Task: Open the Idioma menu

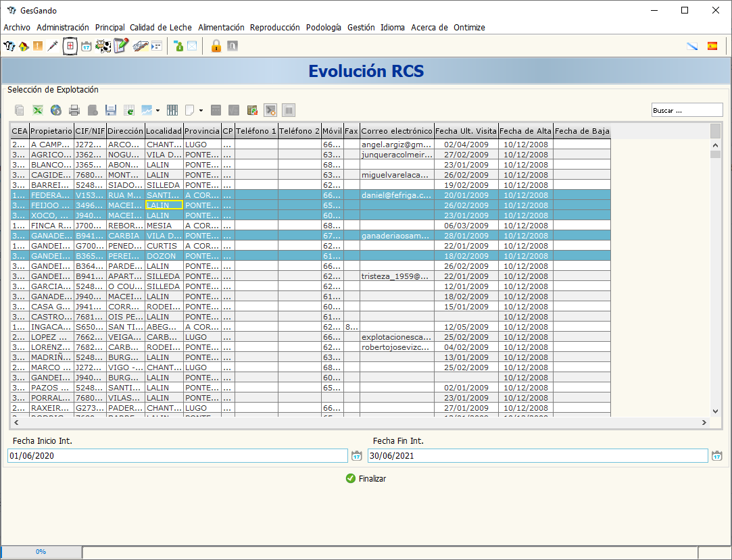Action: point(393,28)
